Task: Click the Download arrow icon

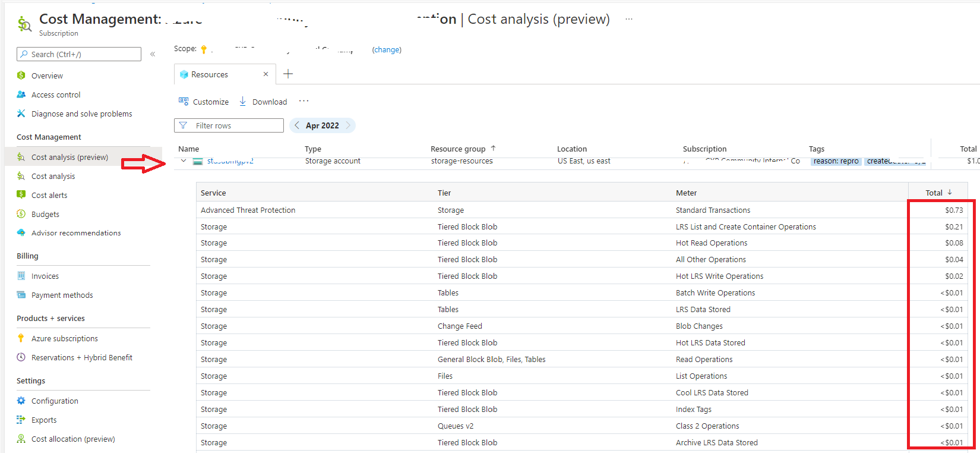Action: click(x=243, y=102)
